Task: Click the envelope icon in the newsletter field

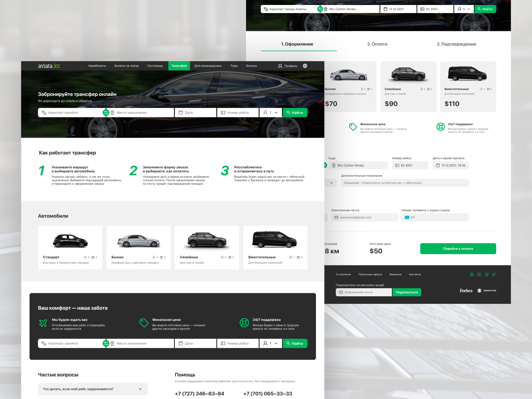Action: pyautogui.click(x=341, y=292)
